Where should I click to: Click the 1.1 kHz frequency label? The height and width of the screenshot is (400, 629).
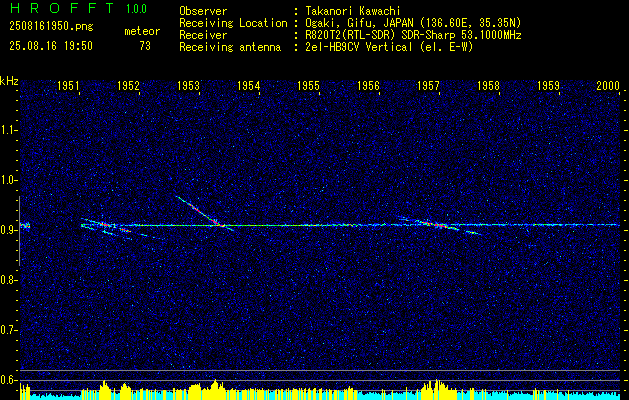click(8, 130)
